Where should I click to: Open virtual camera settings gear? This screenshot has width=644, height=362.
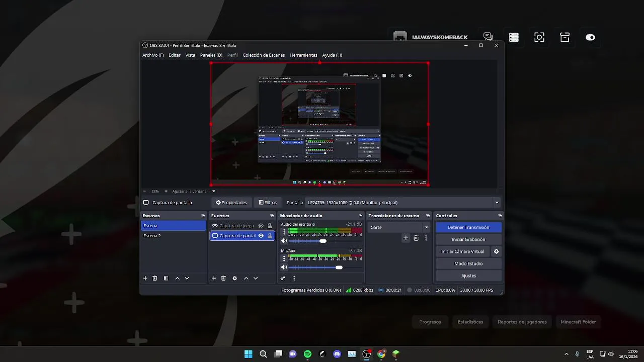[496, 251]
